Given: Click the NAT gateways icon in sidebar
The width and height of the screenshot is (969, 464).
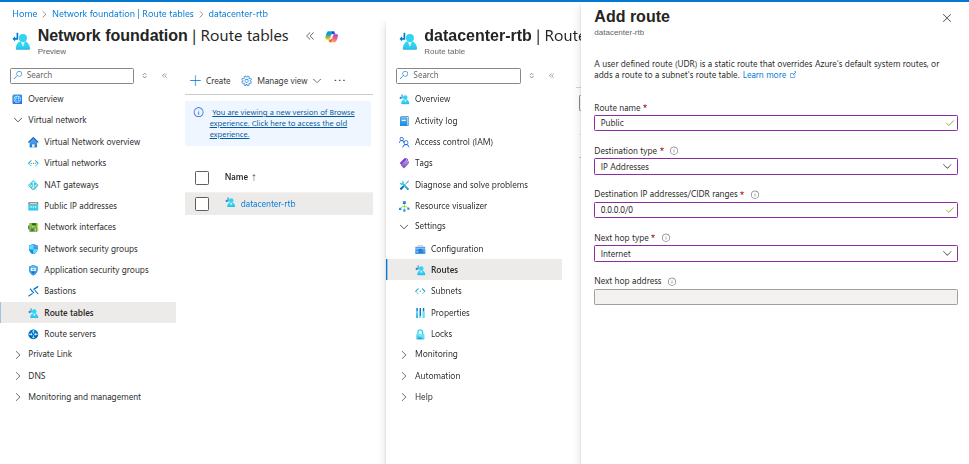Looking at the screenshot, I should tap(33, 185).
